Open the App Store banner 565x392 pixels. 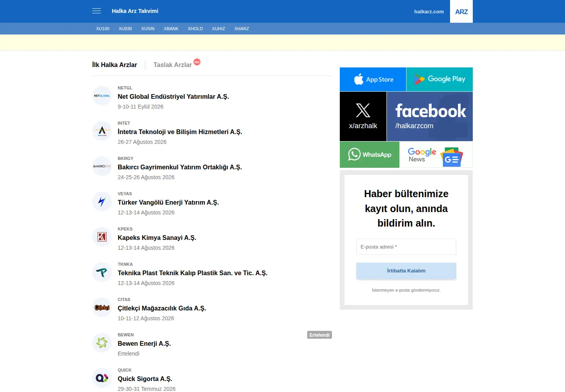point(373,79)
